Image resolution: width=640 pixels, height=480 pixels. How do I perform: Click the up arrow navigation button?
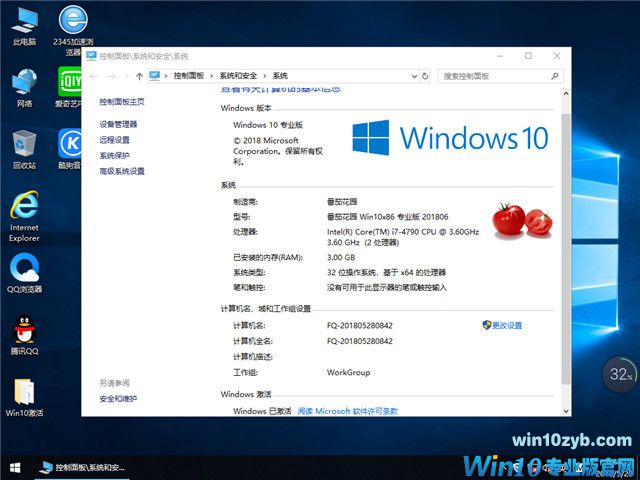139,76
